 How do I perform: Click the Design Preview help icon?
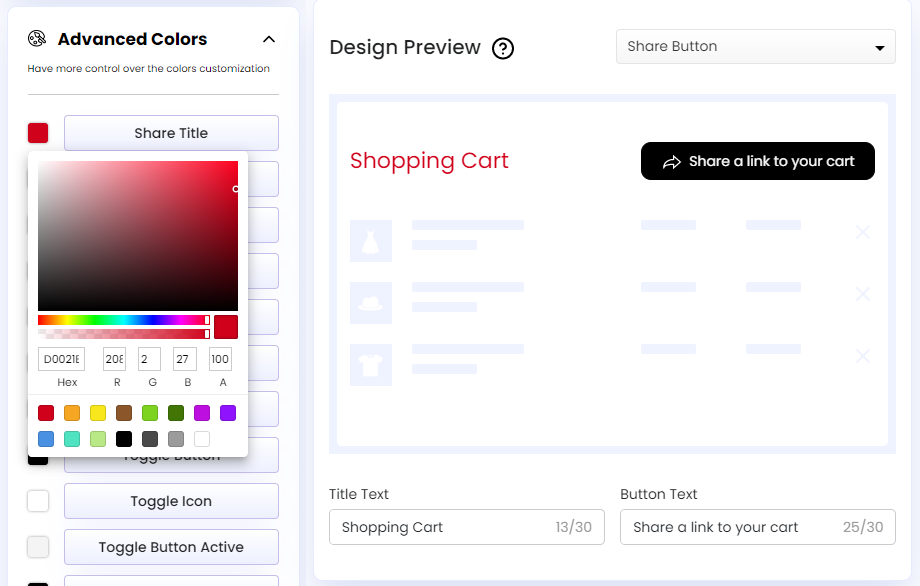coord(503,48)
